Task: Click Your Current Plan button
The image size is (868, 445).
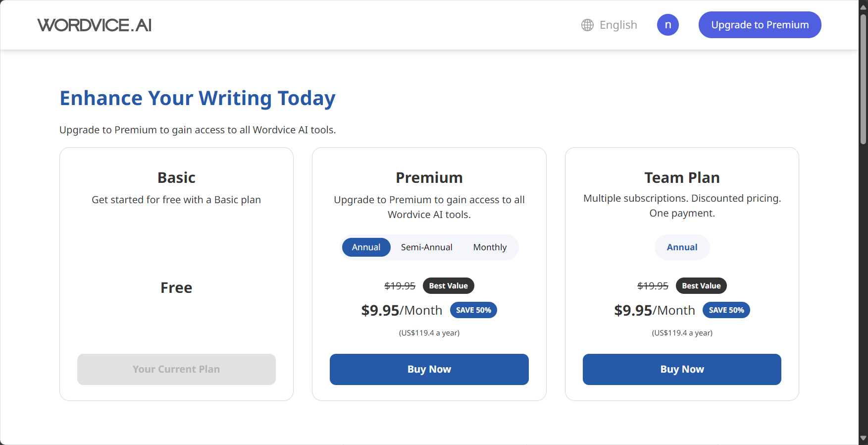Action: click(176, 369)
